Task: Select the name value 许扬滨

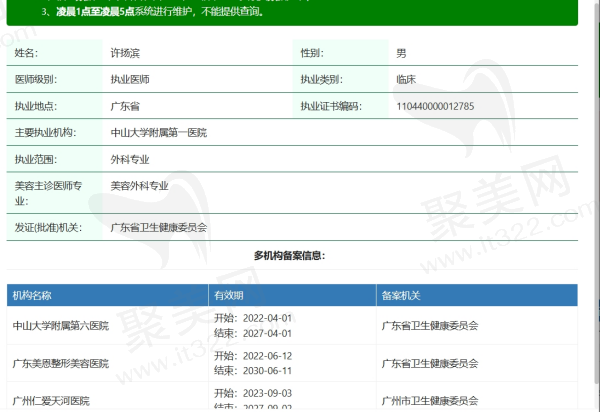Action: (125, 53)
